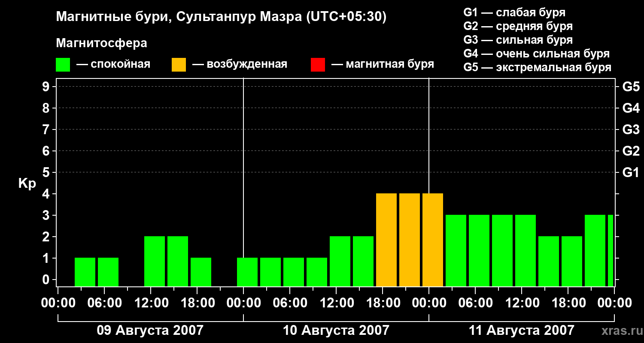Click the middle orange Kp 4 bar

[x=410, y=240]
